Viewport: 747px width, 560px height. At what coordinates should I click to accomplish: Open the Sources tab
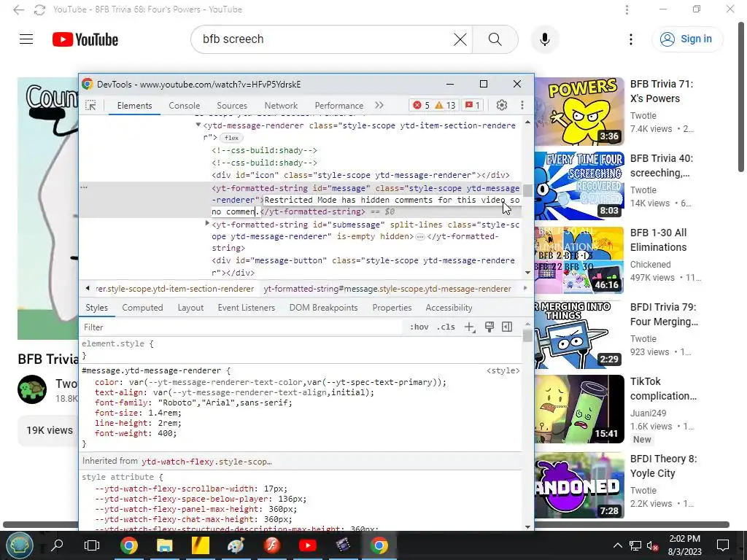(x=232, y=106)
